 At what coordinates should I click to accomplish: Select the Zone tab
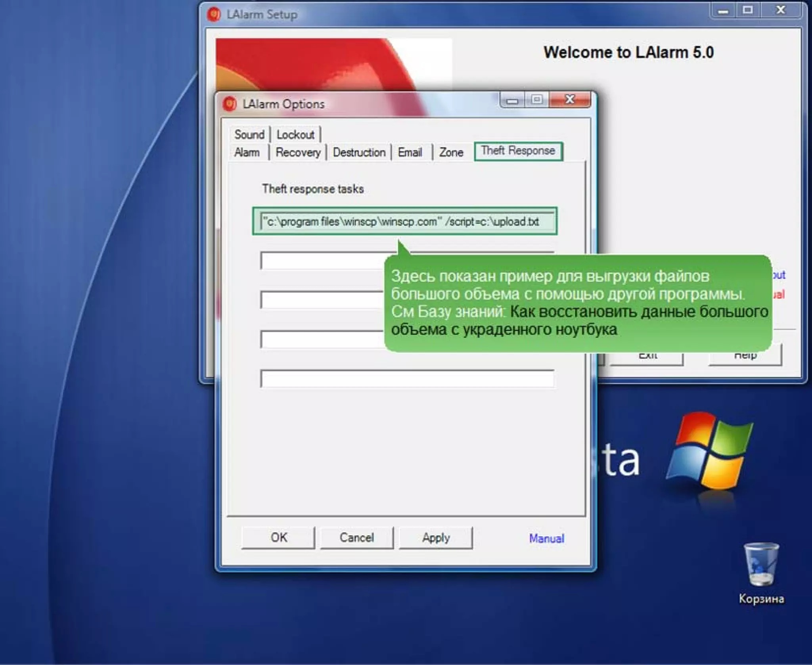click(x=451, y=152)
